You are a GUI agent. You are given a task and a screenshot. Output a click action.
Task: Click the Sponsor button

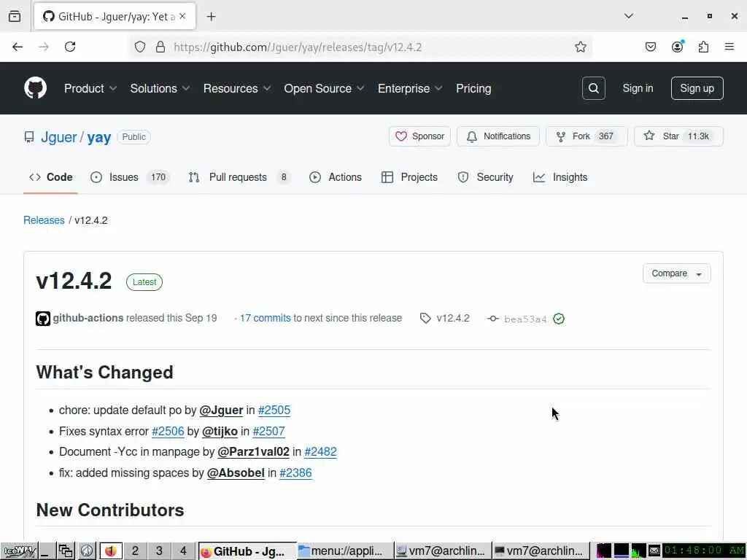pos(419,136)
